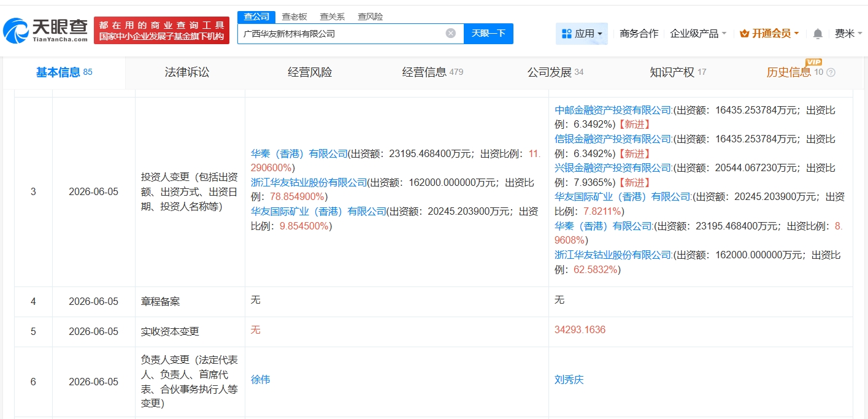This screenshot has height=419, width=868.
Task: Clear the search box with the X icon
Action: pyautogui.click(x=451, y=33)
